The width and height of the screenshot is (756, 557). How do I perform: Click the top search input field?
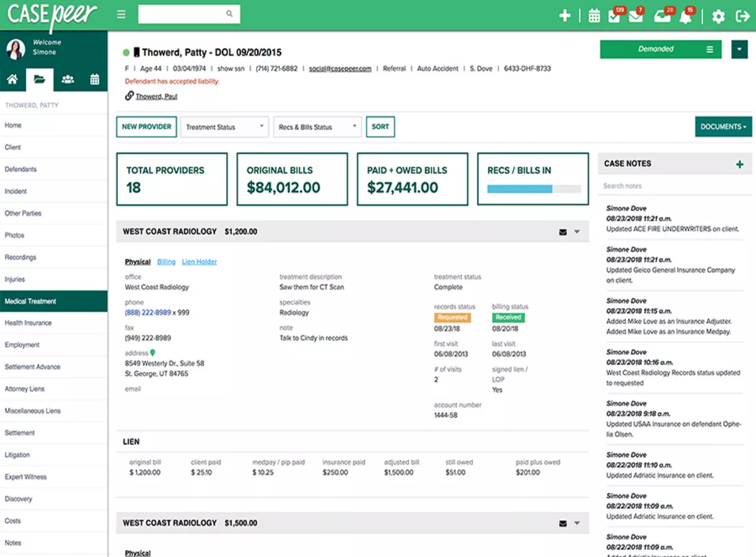[189, 14]
